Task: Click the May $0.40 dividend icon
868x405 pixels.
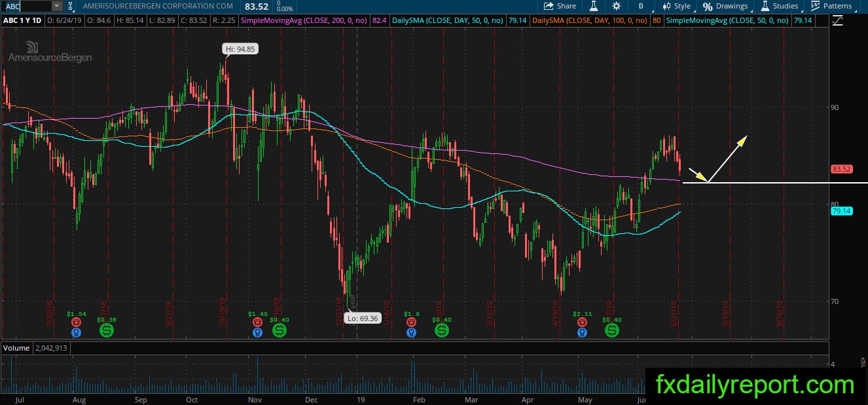Action: [611, 330]
